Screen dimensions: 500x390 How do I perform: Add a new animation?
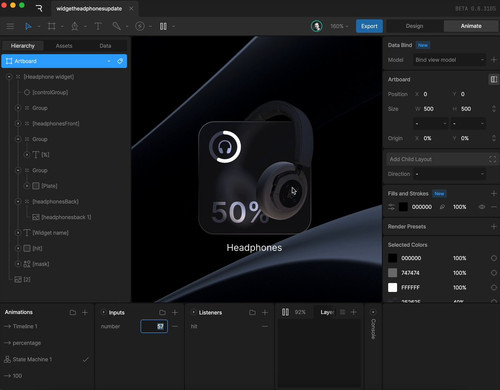tap(85, 312)
